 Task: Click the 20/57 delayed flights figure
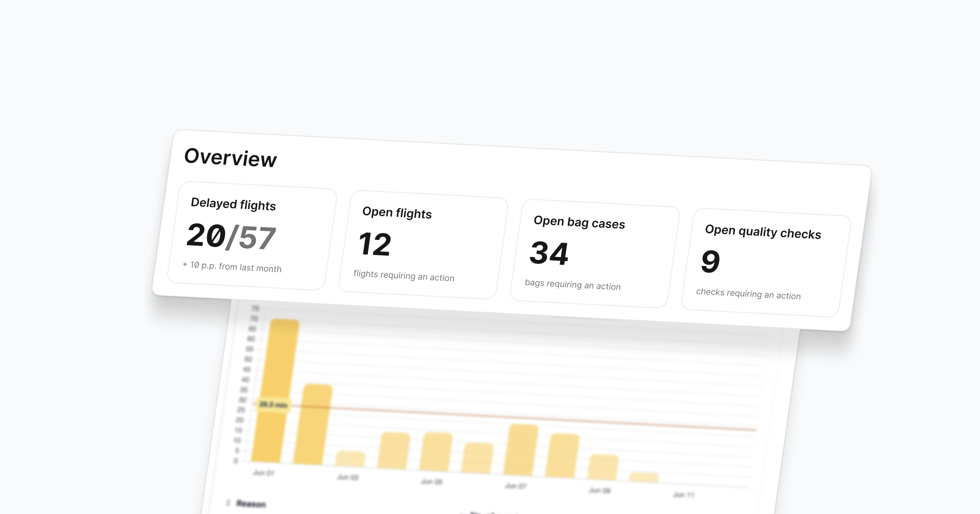(231, 237)
